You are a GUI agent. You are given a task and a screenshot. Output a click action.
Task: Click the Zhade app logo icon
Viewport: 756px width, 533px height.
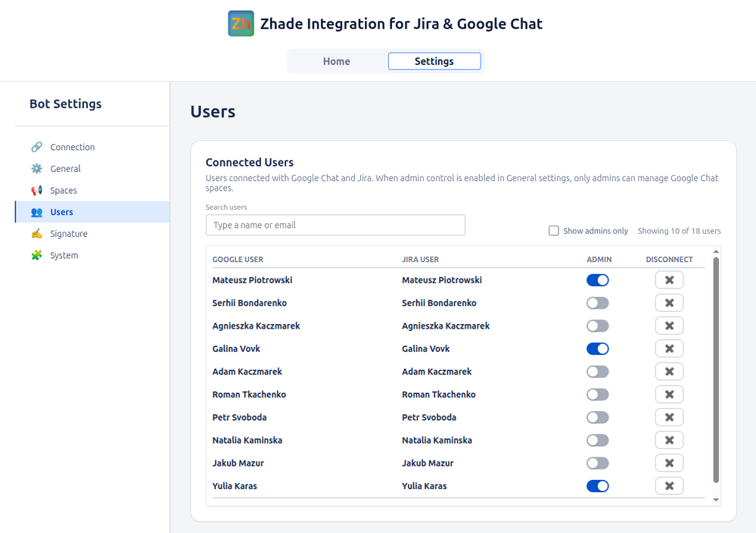241,23
